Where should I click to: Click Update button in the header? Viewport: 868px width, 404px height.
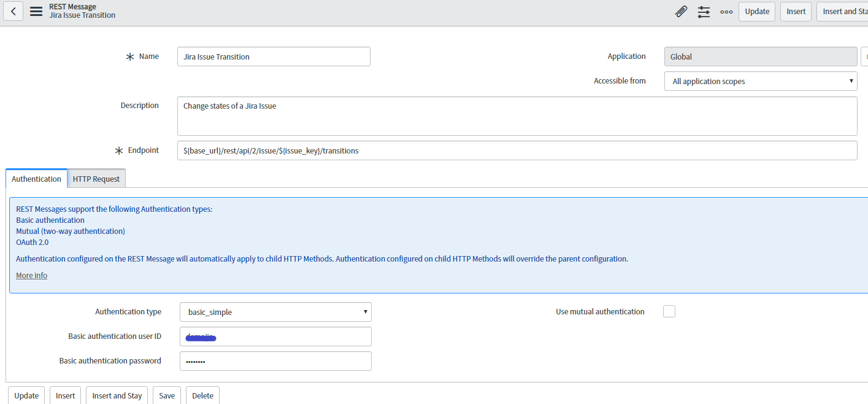click(x=757, y=11)
